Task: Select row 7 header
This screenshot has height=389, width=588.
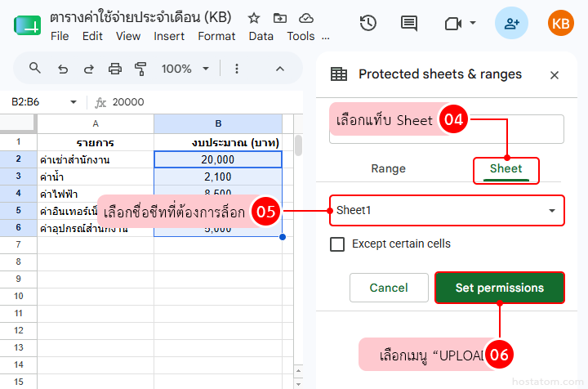Action: 18,244
